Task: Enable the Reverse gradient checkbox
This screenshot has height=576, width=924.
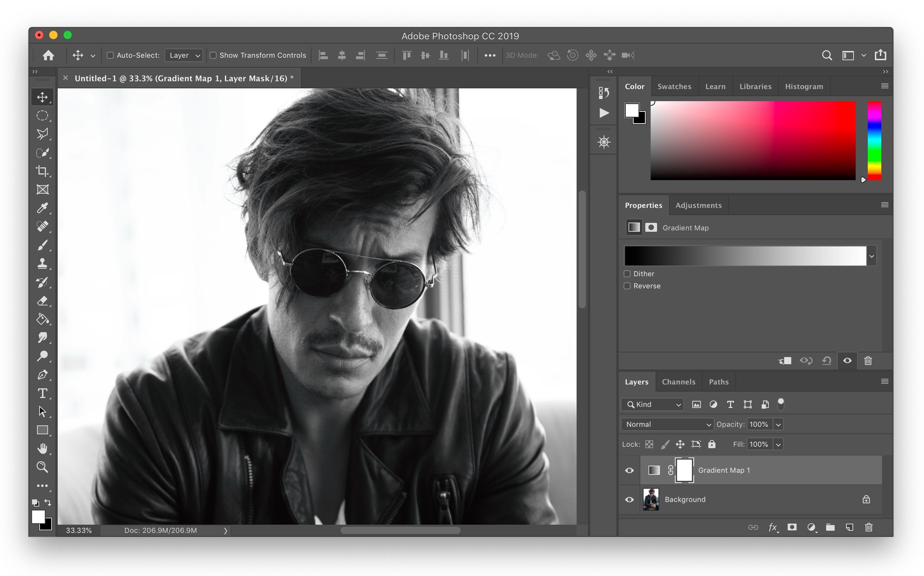Action: click(627, 286)
